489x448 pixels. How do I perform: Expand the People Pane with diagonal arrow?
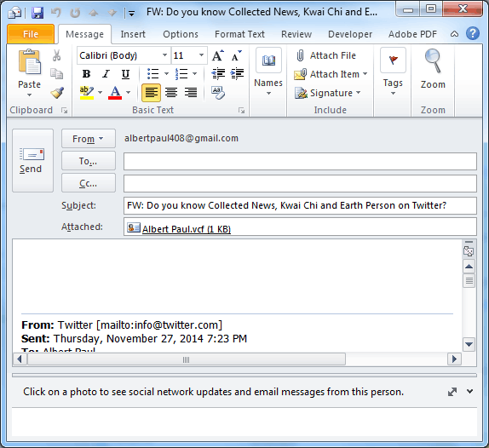(452, 392)
